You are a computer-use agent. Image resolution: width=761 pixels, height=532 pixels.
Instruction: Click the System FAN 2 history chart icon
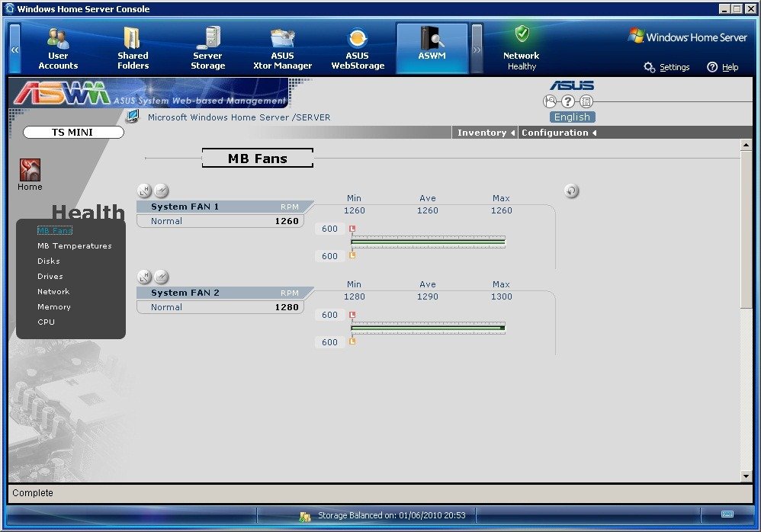(162, 277)
